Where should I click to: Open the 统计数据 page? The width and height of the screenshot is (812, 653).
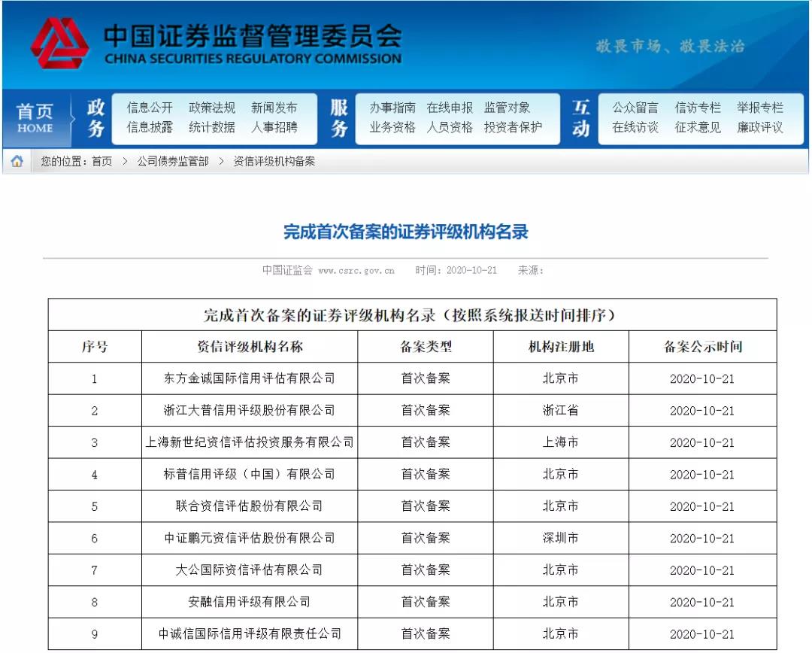click(214, 129)
